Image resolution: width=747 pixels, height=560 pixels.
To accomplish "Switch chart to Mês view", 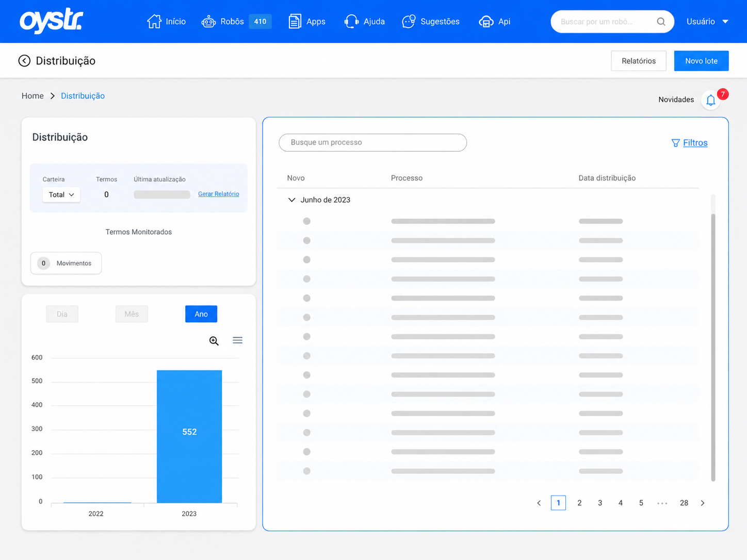I will 132,314.
